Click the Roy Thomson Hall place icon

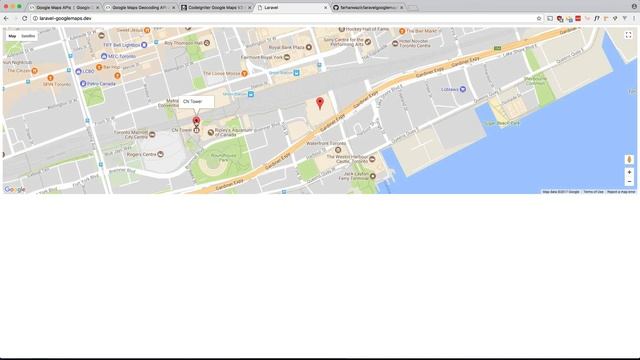point(207,42)
